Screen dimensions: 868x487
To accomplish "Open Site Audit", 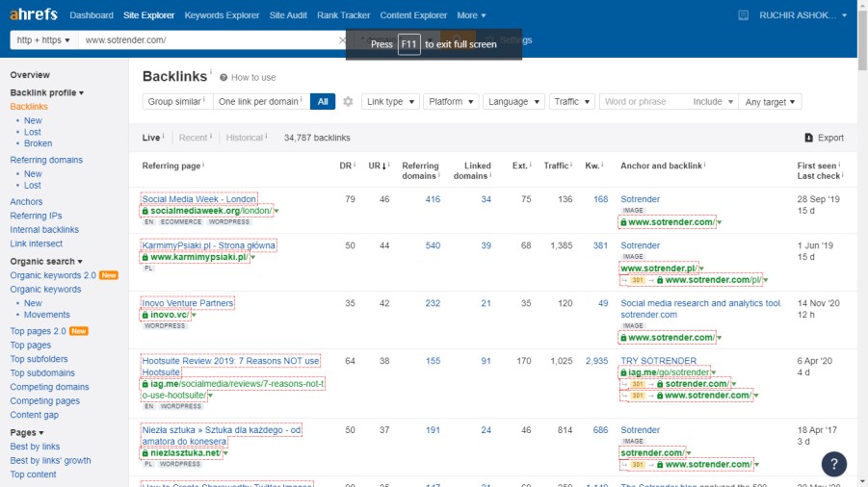I will click(288, 15).
